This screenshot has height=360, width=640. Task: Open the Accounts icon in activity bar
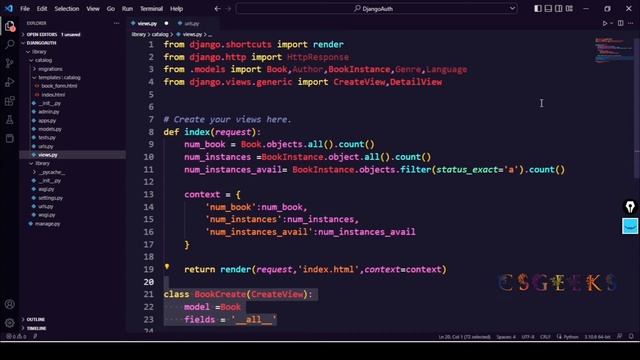pos(9,304)
